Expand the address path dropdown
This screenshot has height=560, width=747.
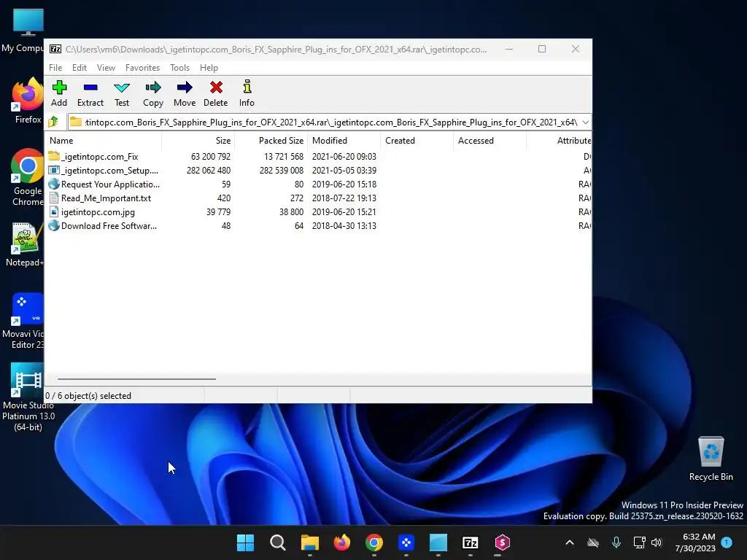[586, 122]
